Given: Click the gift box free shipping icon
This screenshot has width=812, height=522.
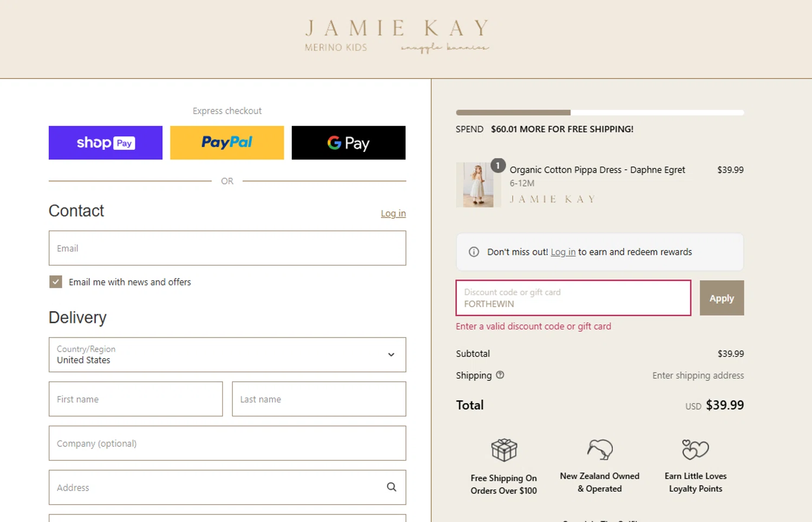Looking at the screenshot, I should [504, 450].
